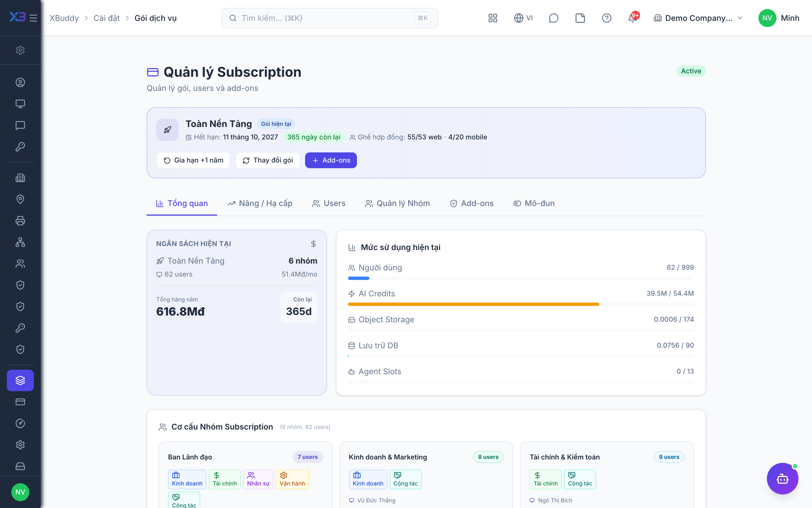Click the AI Credits orange usage bar
The width and height of the screenshot is (812, 508).
click(473, 304)
